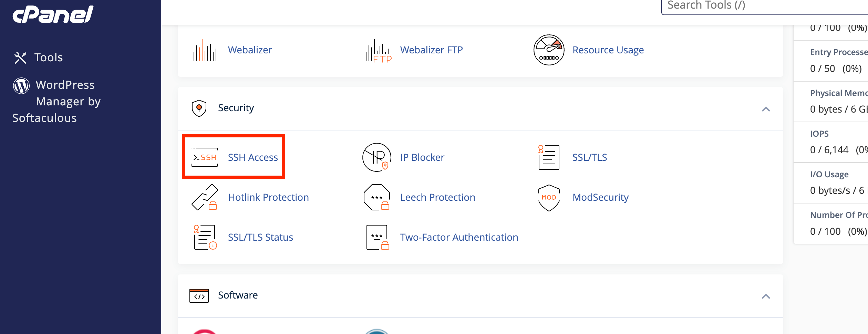Open the SSH Access link
The height and width of the screenshot is (334, 868).
coord(253,157)
